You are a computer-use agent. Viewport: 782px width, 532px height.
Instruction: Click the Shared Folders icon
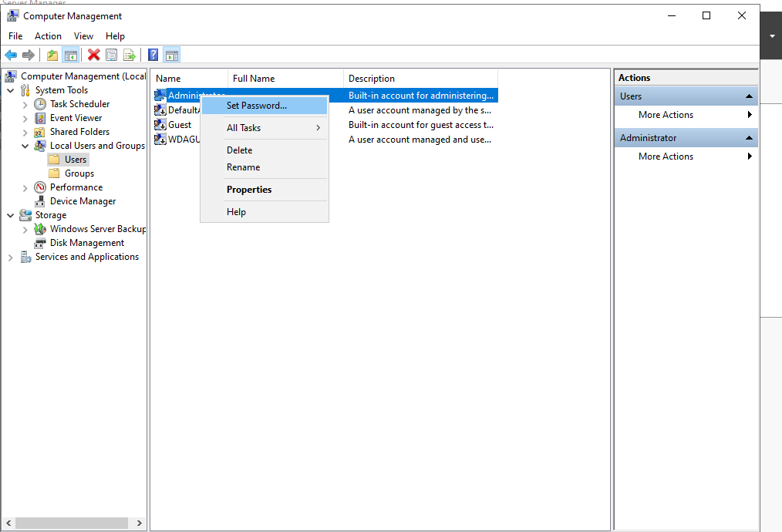[40, 132]
